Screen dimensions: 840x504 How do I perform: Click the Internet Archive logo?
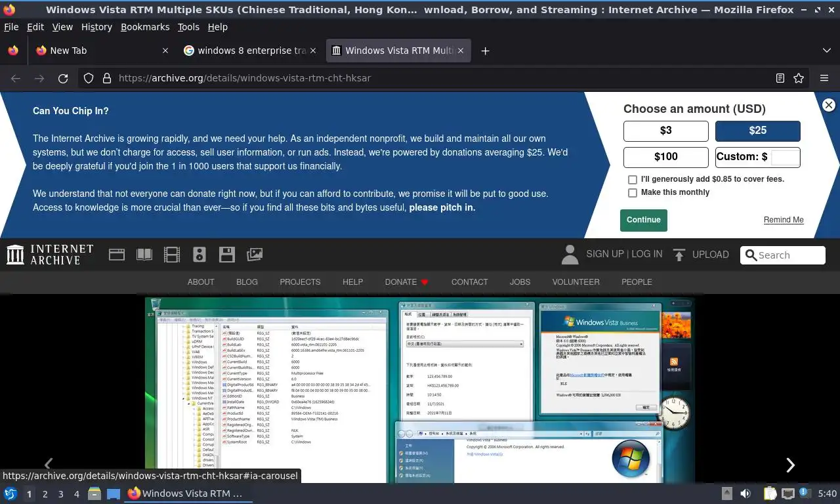click(50, 255)
